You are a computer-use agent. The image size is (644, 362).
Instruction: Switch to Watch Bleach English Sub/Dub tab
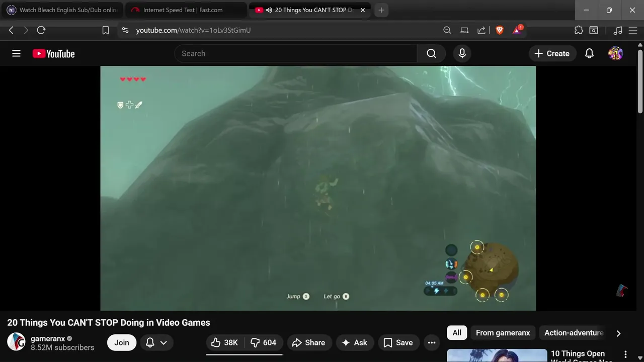click(62, 10)
